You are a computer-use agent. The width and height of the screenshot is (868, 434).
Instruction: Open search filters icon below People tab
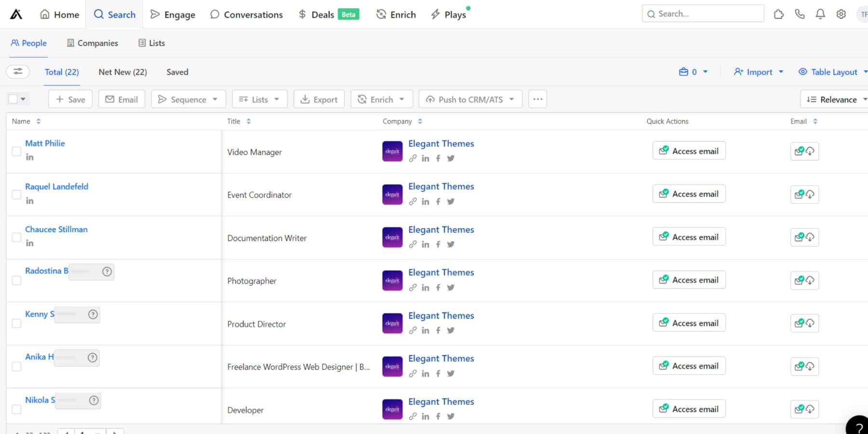click(18, 71)
